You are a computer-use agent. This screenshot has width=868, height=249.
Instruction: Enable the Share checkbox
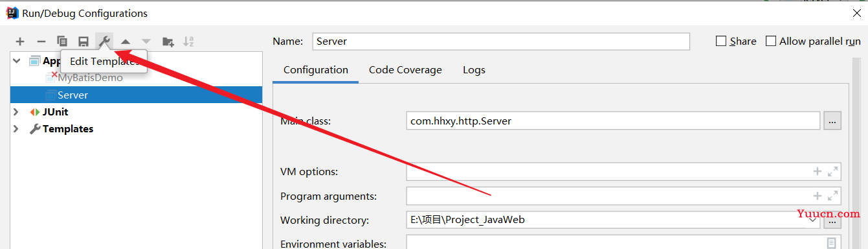pos(721,41)
